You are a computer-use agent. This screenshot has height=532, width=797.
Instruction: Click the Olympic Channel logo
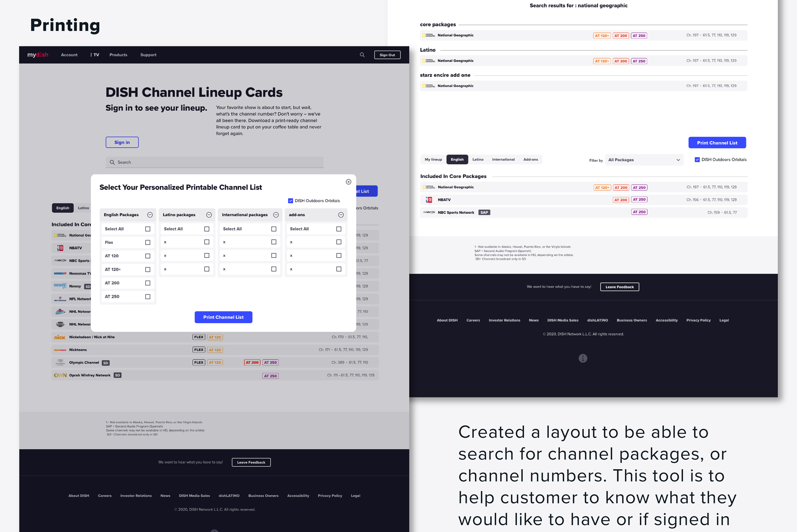(60, 362)
